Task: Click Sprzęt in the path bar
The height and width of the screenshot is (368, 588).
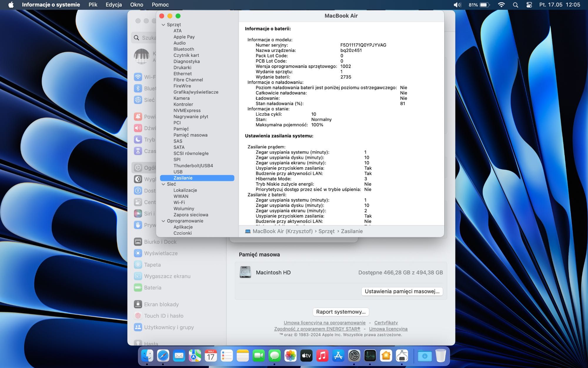Action: [x=326, y=231]
